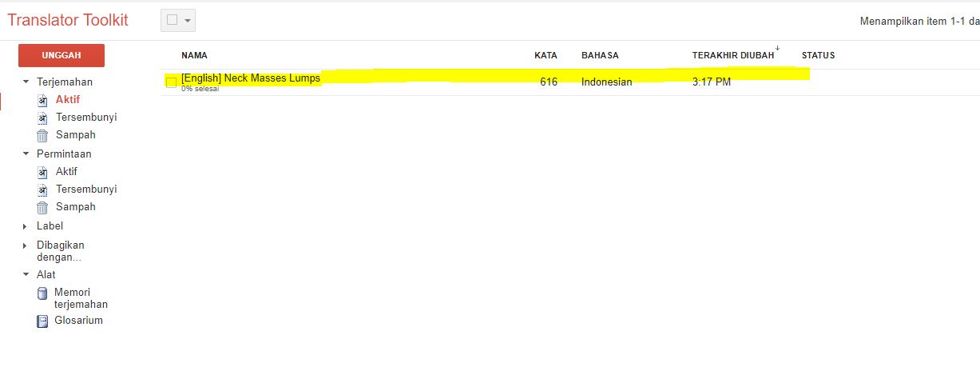Click the Indonesian language cell
980x383 pixels.
click(607, 82)
